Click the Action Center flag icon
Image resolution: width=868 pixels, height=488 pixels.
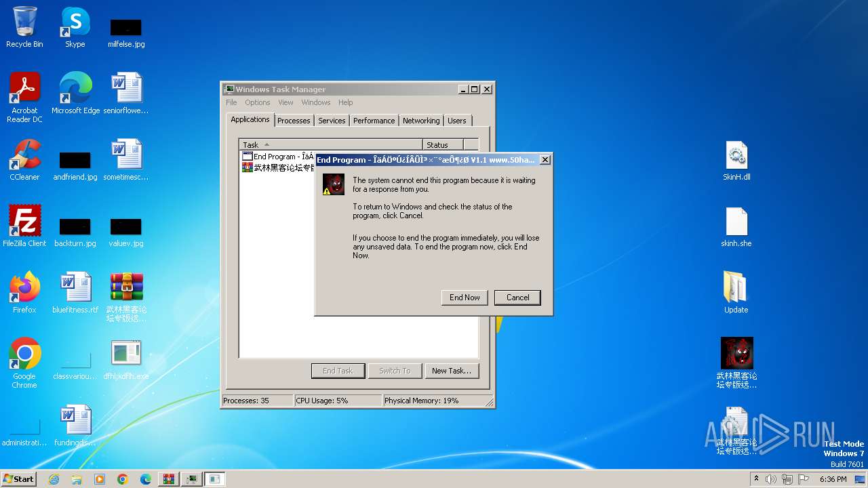click(x=802, y=479)
